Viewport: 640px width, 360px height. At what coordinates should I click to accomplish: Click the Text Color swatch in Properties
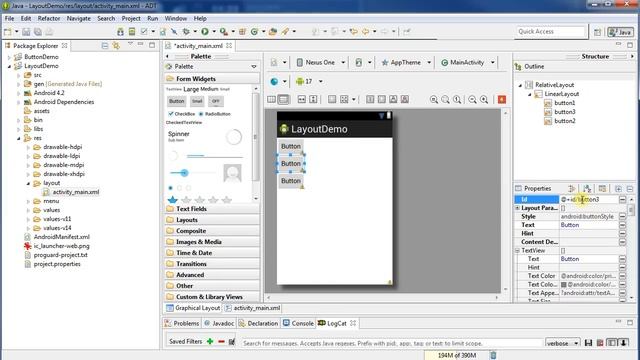564,284
